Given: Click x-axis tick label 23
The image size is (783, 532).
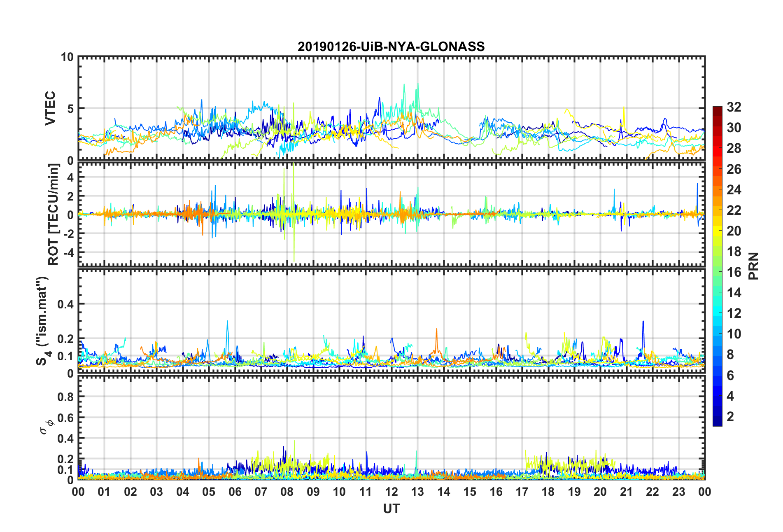Looking at the screenshot, I should pyautogui.click(x=678, y=492).
